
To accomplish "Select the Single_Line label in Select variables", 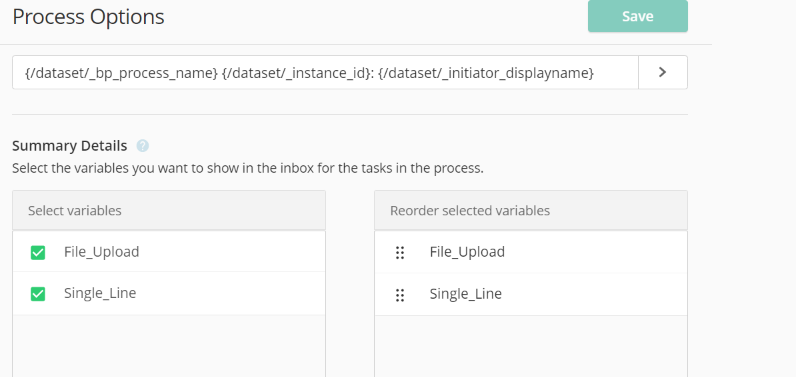I will [x=100, y=293].
